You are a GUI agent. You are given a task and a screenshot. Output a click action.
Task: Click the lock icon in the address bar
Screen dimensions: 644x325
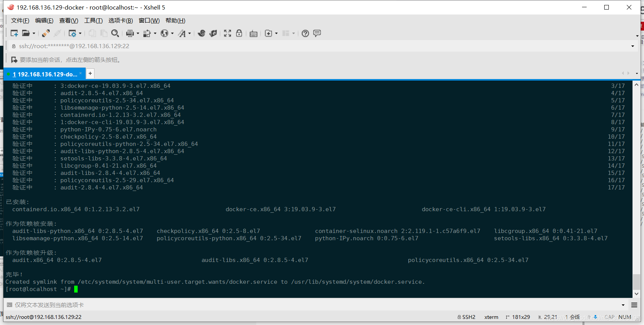[14, 46]
